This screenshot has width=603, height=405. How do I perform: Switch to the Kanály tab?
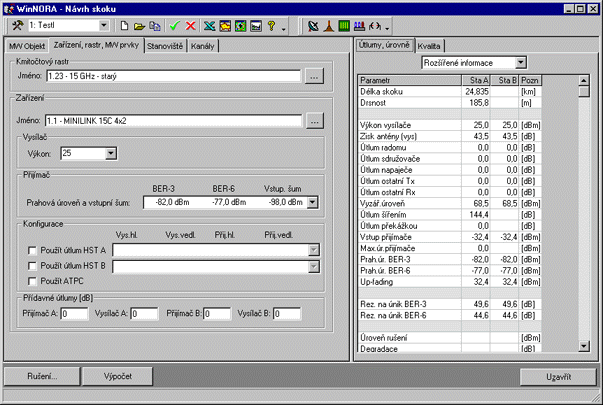pos(203,46)
